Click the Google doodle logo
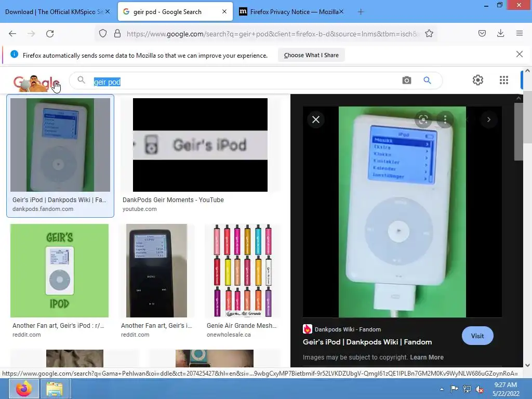Image resolution: width=532 pixels, height=399 pixels. (36, 83)
